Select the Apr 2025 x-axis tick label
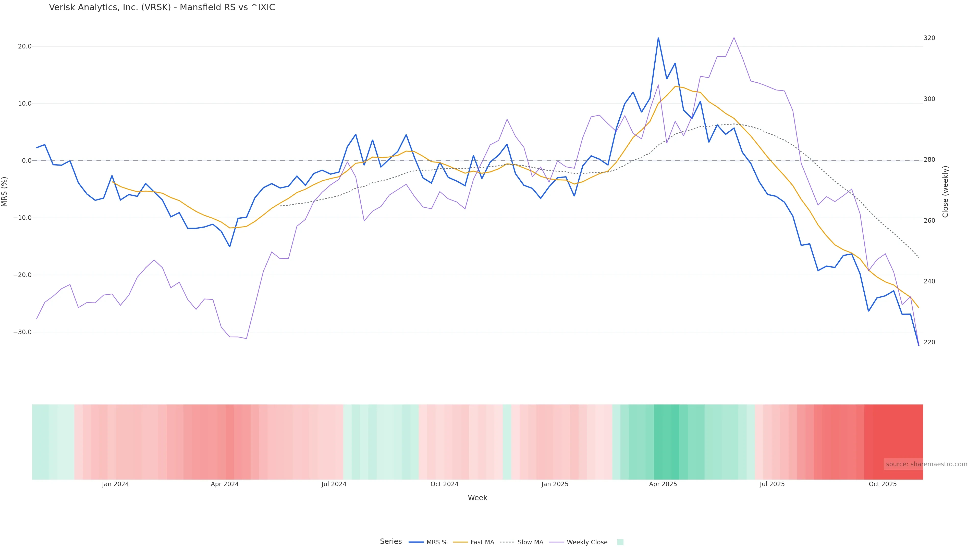Image resolution: width=980 pixels, height=551 pixels. 663,484
